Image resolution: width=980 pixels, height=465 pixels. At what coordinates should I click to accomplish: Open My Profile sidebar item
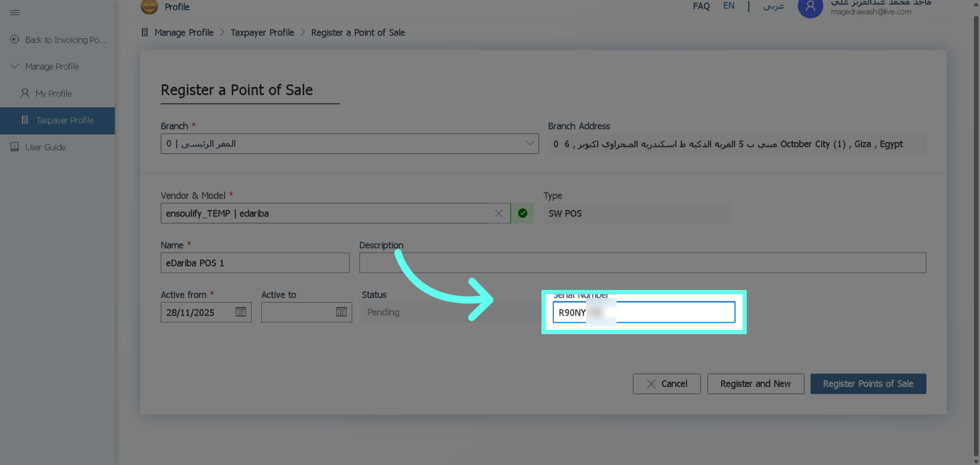(53, 94)
